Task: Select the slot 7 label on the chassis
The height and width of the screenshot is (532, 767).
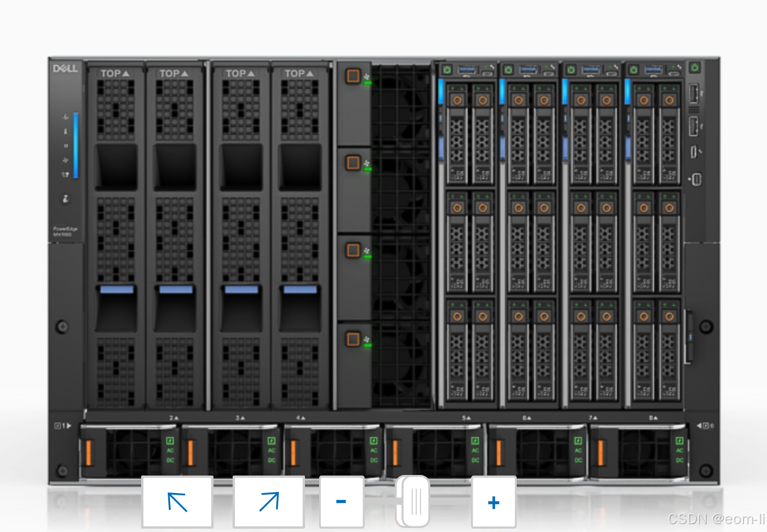Action: (x=592, y=418)
